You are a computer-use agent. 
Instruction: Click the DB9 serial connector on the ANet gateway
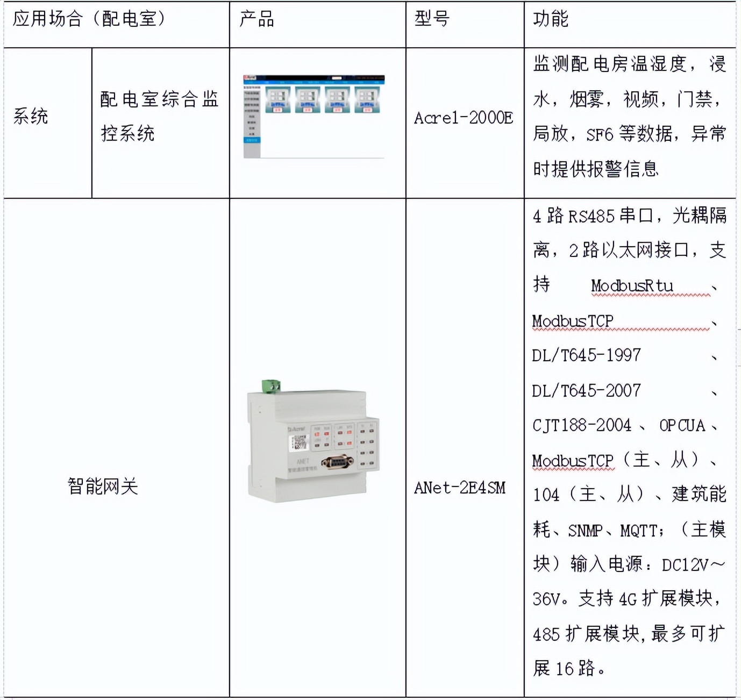pyautogui.click(x=338, y=462)
